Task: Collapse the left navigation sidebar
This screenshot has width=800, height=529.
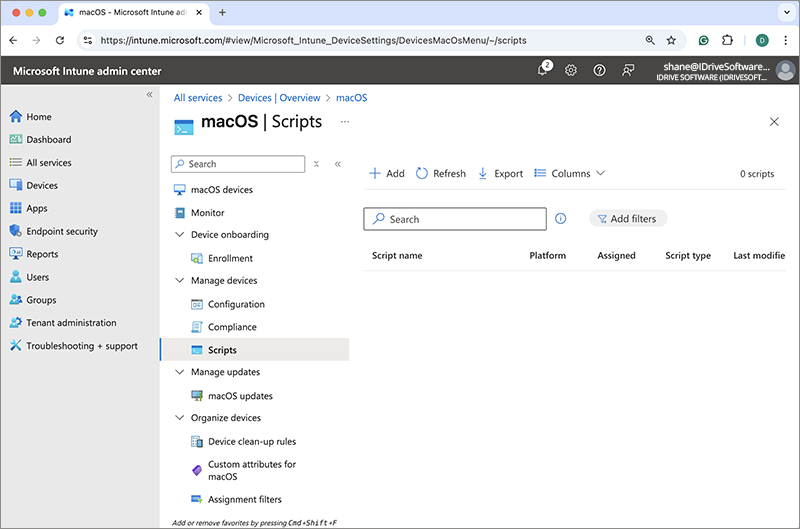Action: tap(150, 94)
